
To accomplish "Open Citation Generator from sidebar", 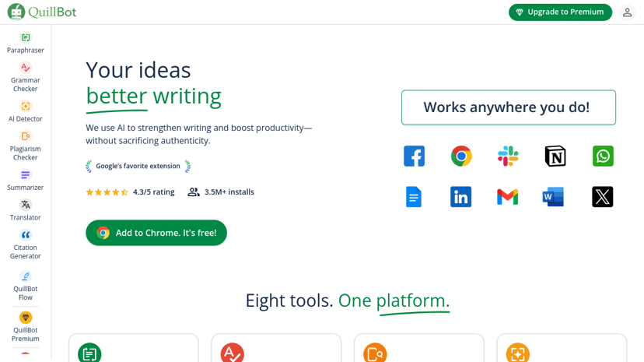I will (x=26, y=244).
